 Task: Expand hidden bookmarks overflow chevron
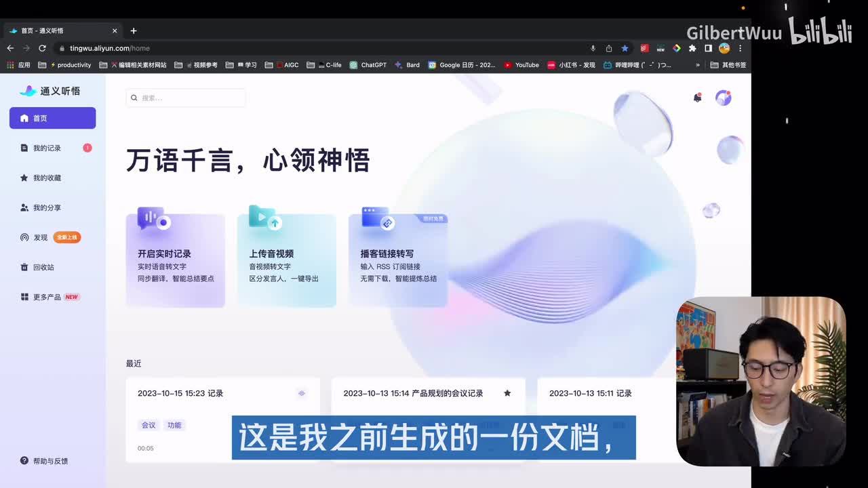point(698,65)
